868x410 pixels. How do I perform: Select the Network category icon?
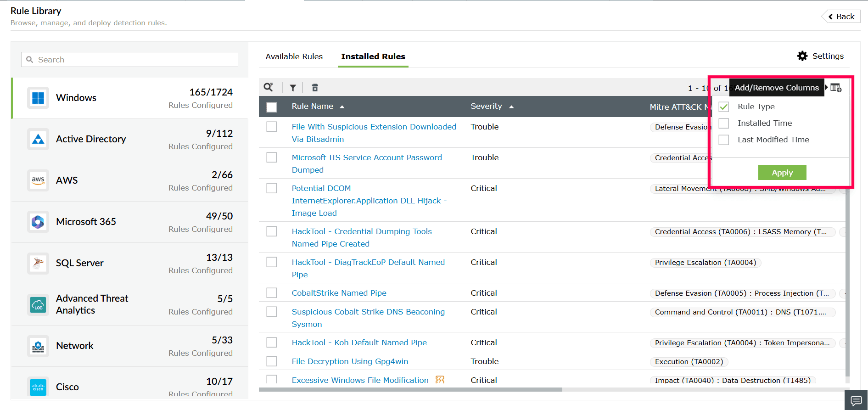tap(38, 346)
